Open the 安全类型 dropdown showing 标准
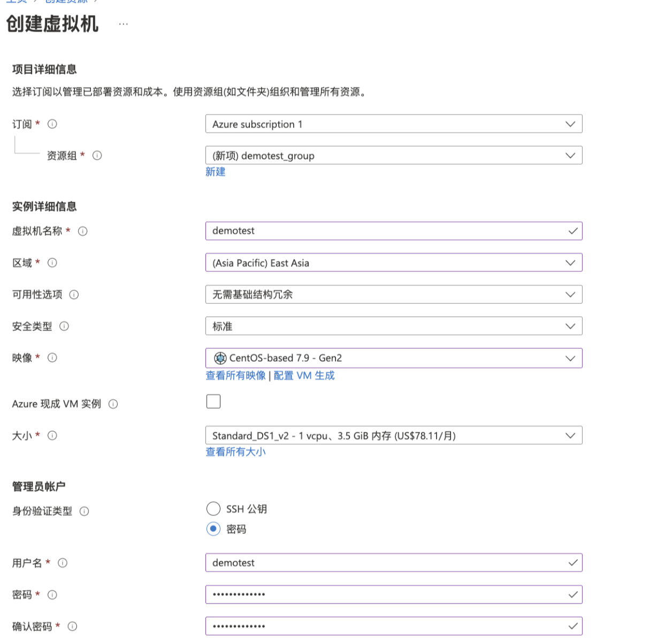The width and height of the screenshot is (672, 642). click(x=394, y=326)
